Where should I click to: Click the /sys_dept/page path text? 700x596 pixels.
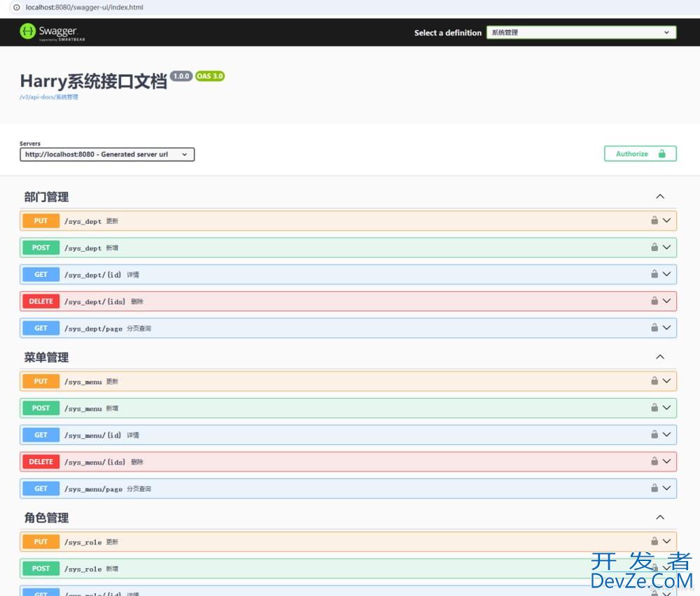pos(93,328)
